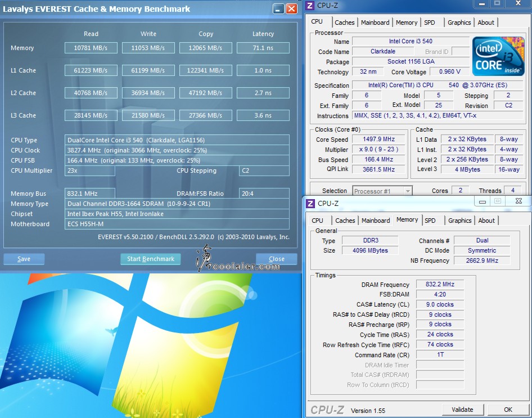This screenshot has width=532, height=418.
Task: Click the Memory Write value 11053 MB/s
Action: click(148, 48)
